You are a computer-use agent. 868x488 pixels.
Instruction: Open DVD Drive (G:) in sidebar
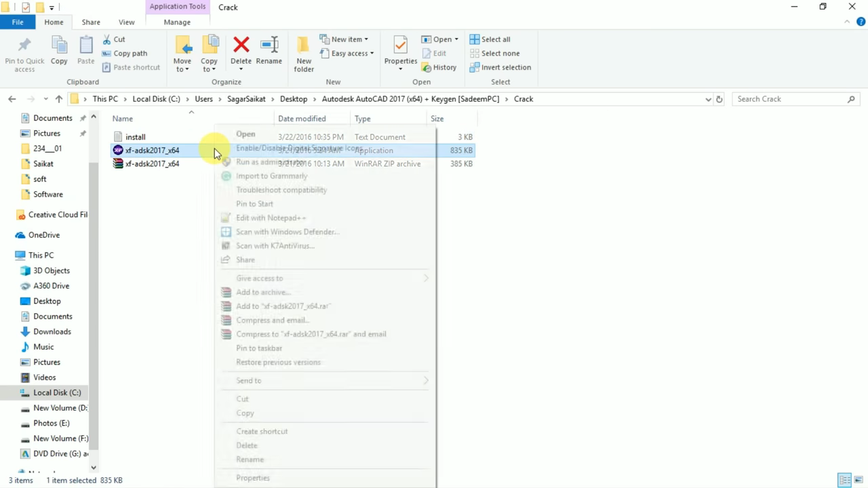point(60,453)
